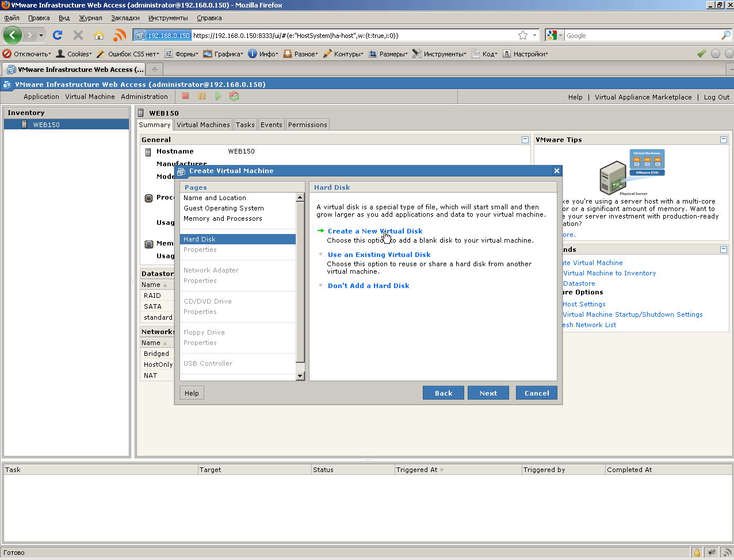Switch to the Tasks tab

click(245, 124)
